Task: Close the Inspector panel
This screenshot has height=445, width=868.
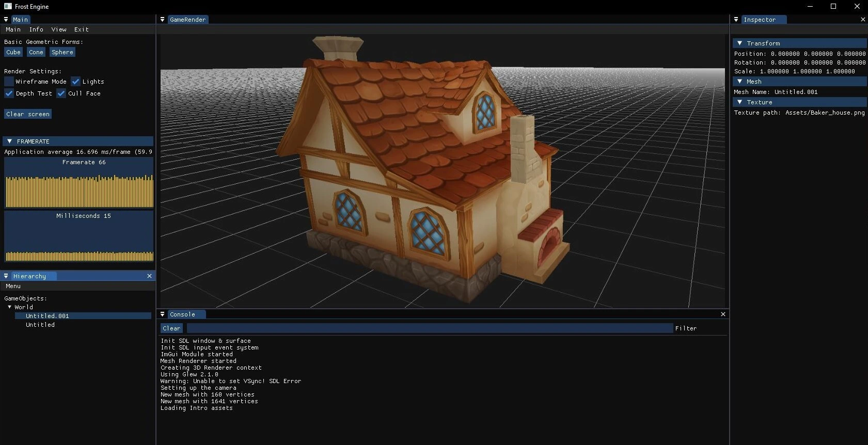Action: [863, 20]
